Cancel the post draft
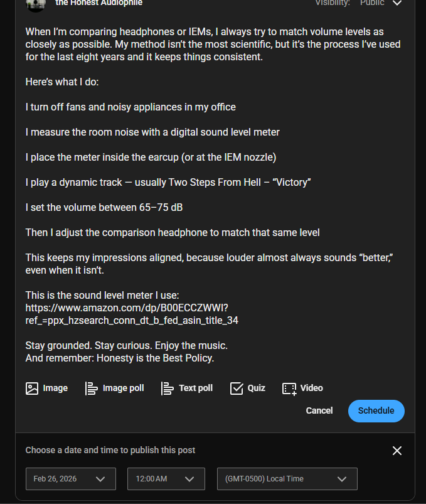This screenshot has height=504, width=426. pyautogui.click(x=319, y=410)
